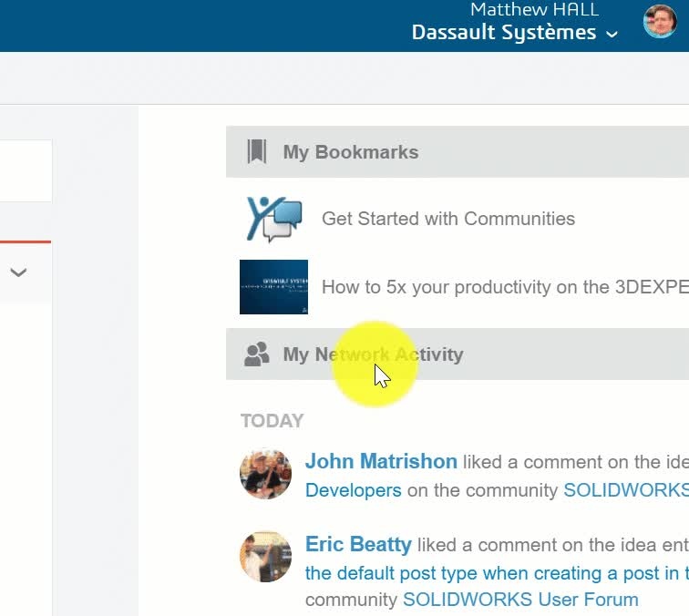This screenshot has height=616, width=689.
Task: View John Matrishon's profile picture
Action: pos(265,474)
